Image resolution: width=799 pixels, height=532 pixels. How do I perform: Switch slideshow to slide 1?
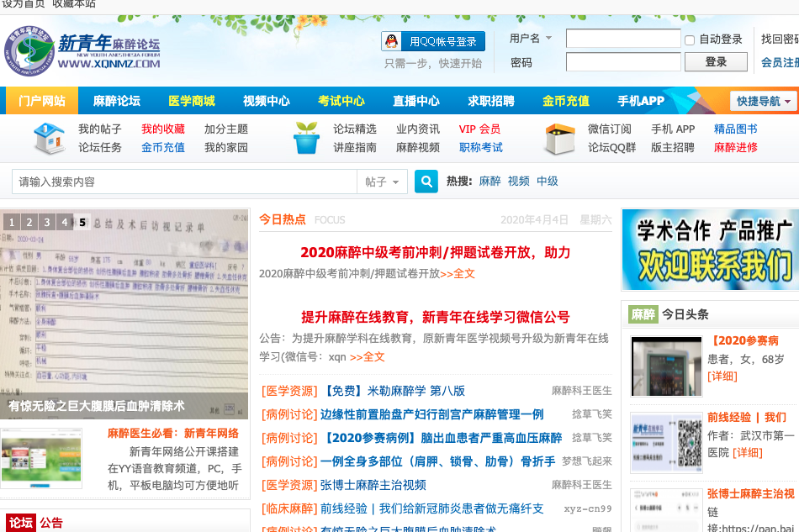tap(12, 223)
